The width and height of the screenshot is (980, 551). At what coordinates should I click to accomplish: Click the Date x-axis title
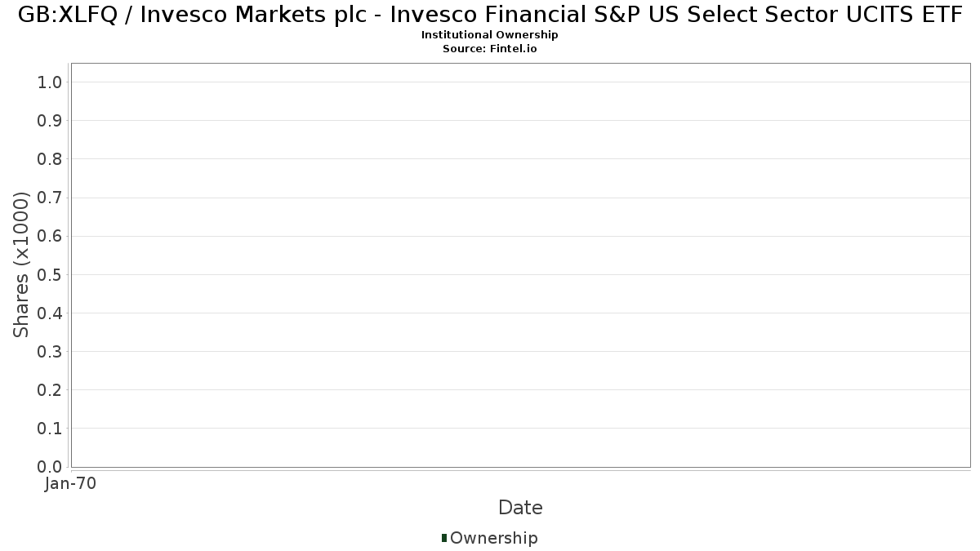coord(520,508)
